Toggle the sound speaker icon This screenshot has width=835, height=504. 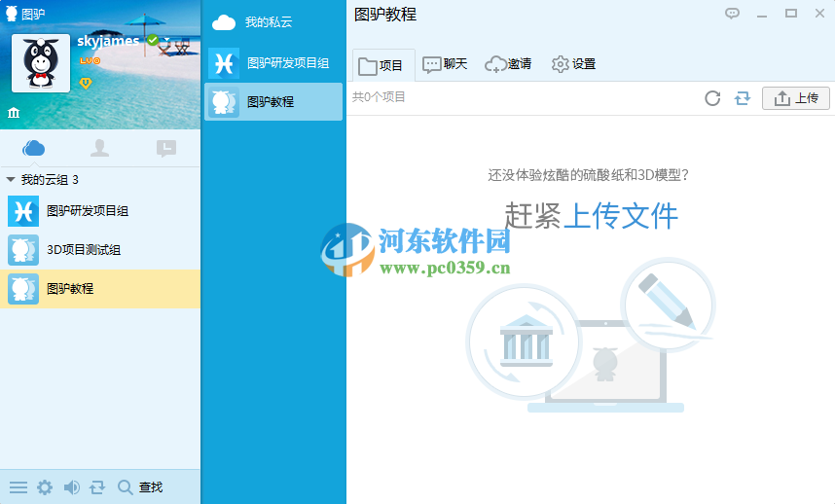click(71, 486)
